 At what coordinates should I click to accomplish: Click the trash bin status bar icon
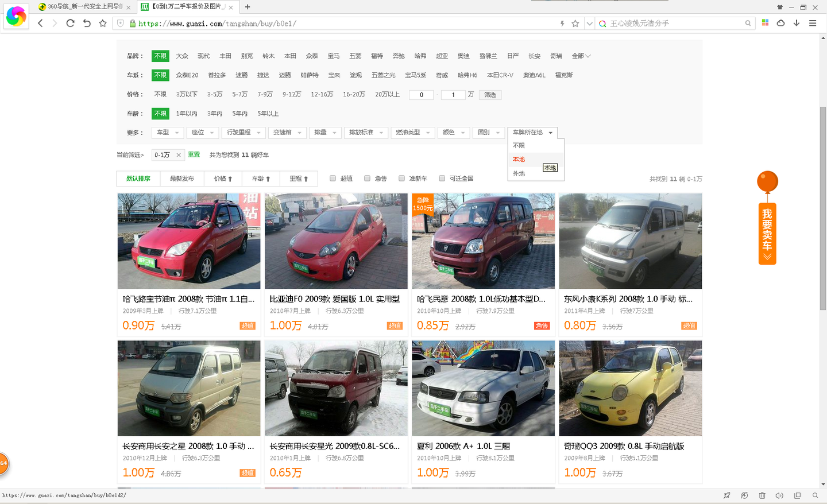762,495
